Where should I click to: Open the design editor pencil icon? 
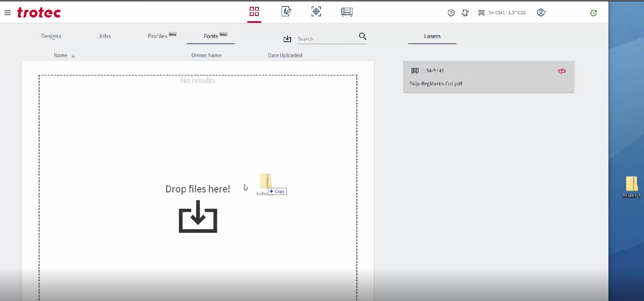click(x=286, y=11)
